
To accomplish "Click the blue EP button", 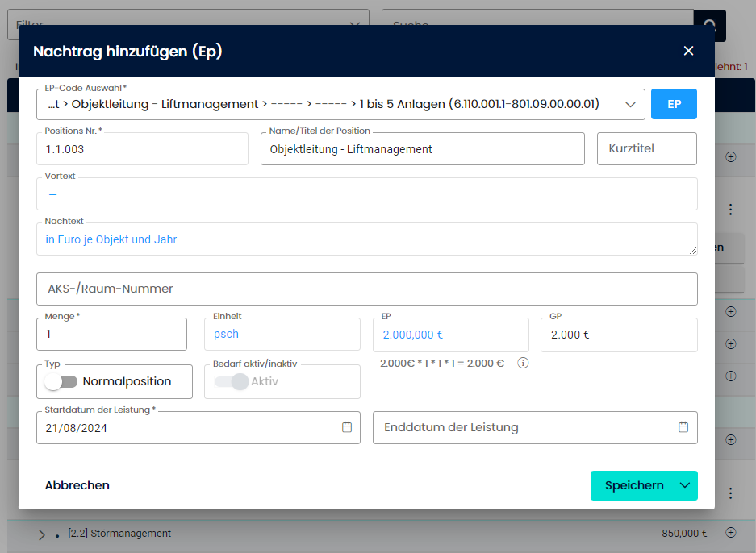I will pos(674,104).
